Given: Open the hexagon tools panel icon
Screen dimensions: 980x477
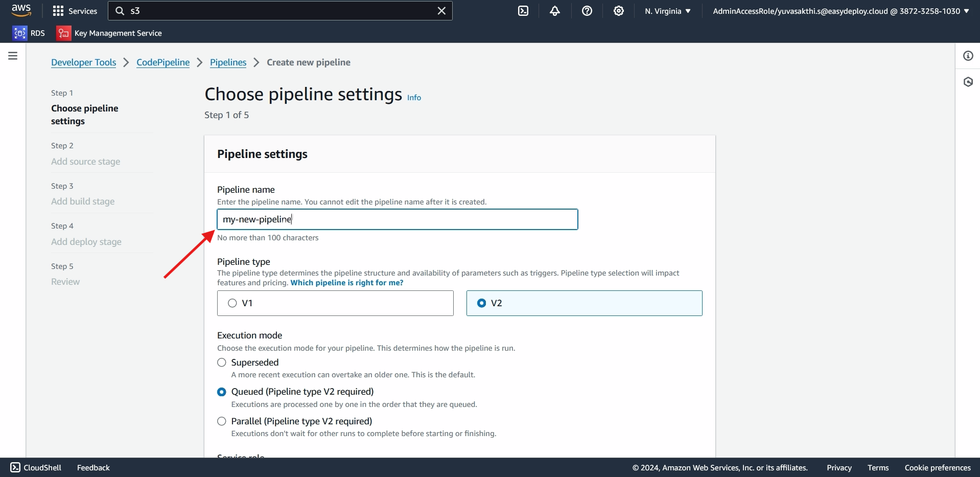Looking at the screenshot, I should (968, 82).
